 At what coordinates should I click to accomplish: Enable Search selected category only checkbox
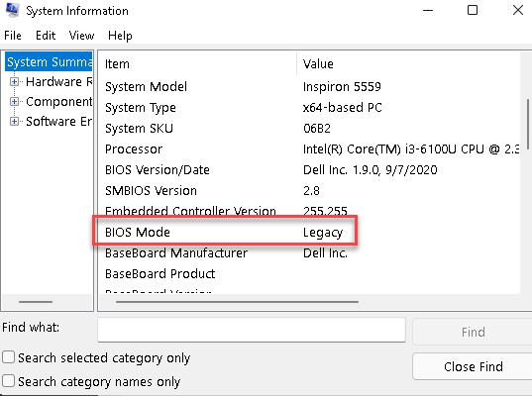click(9, 357)
